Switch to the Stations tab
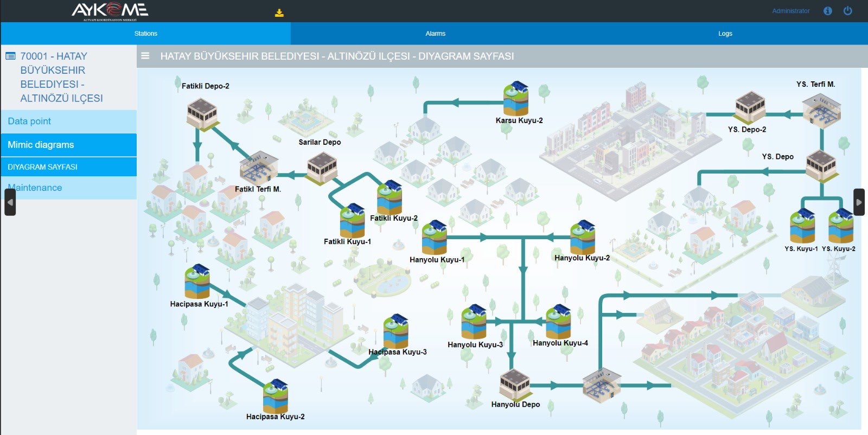Viewport: 868px width, 435px height. click(x=146, y=34)
